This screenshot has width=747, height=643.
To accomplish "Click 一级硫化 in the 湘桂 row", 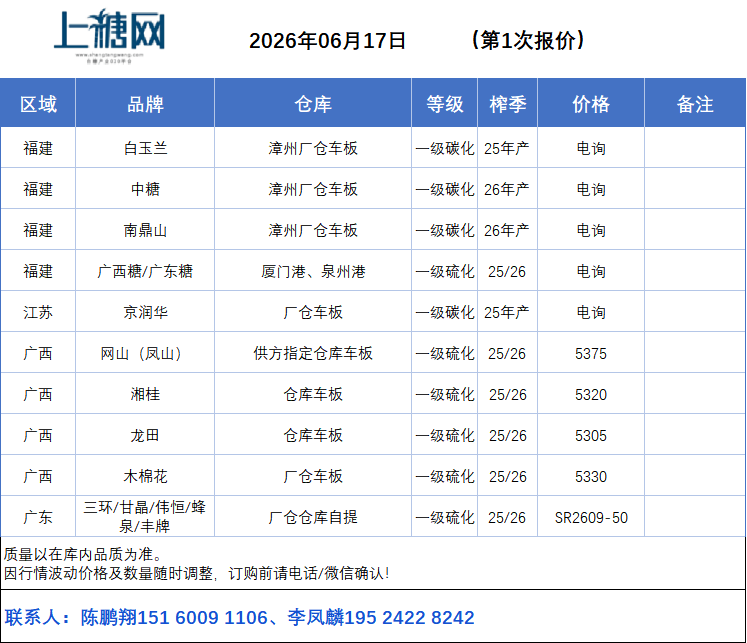I will tap(444, 394).
